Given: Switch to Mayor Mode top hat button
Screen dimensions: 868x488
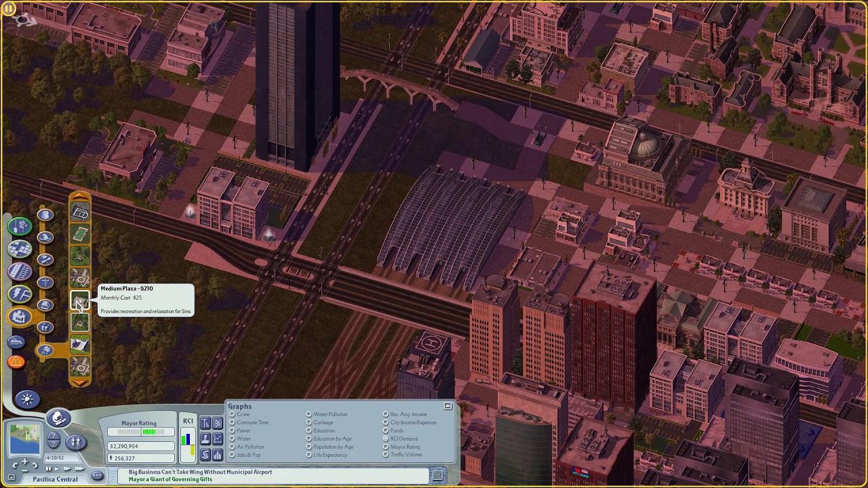Looking at the screenshot, I should click(58, 418).
